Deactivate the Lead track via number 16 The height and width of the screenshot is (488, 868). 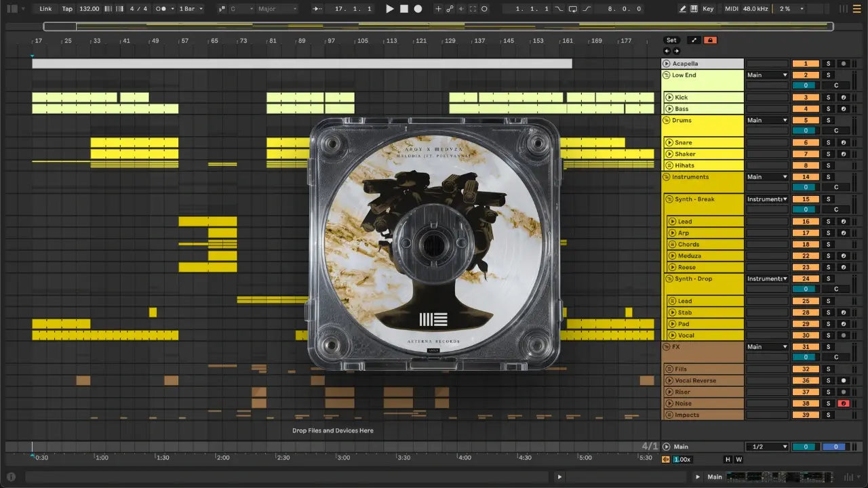point(806,222)
